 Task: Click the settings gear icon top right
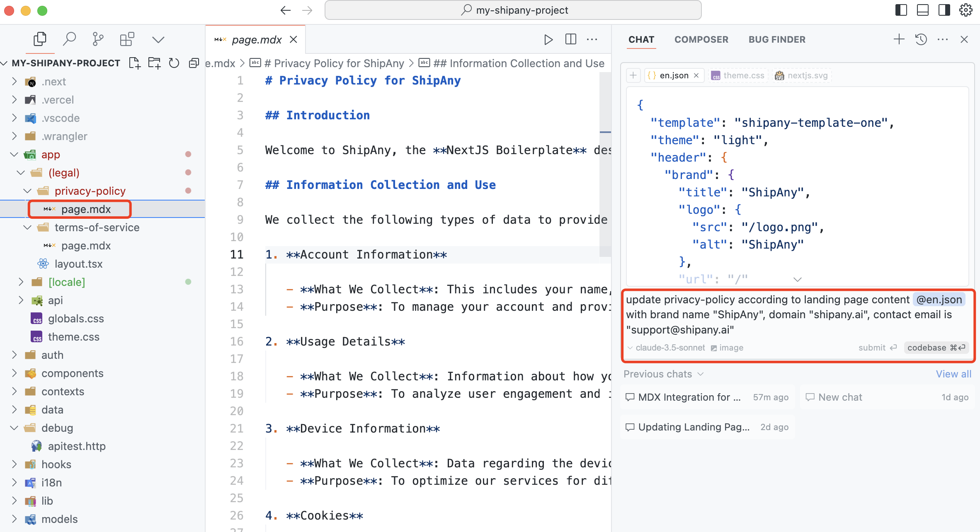click(965, 10)
